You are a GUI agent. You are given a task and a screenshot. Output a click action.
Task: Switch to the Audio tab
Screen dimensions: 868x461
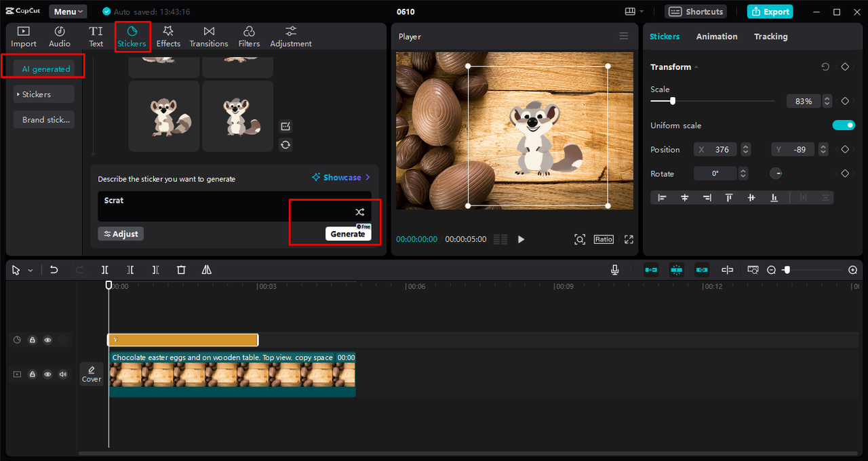60,37
